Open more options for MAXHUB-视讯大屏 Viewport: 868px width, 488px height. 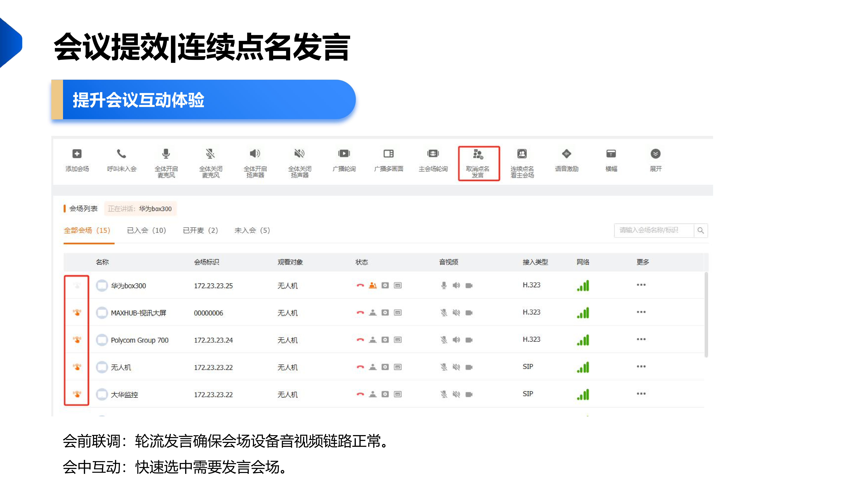[x=641, y=312]
